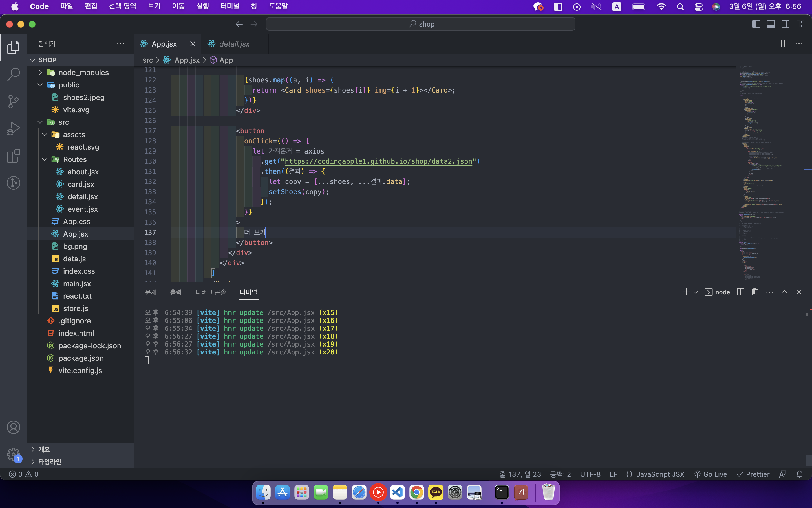Open Explorer panel More Actions ellipsis
Screen dimensions: 812x508
pos(121,44)
